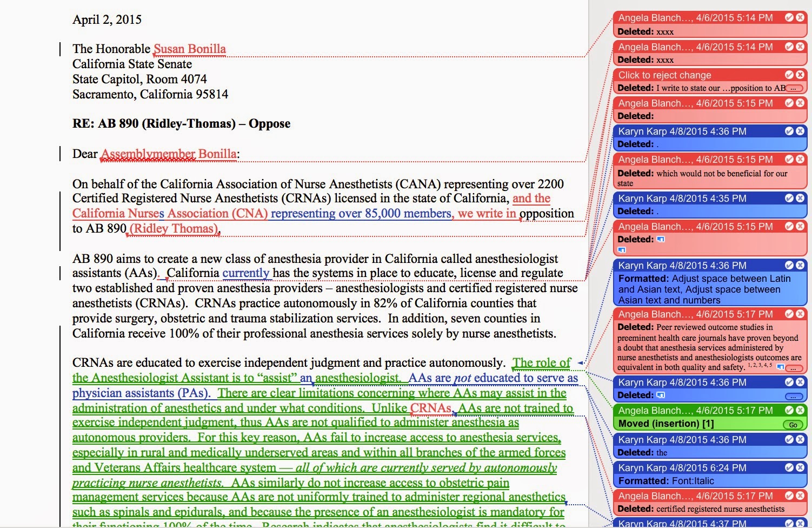Reject Karyn Karp's 4:36 PM period deletion

pos(800,131)
